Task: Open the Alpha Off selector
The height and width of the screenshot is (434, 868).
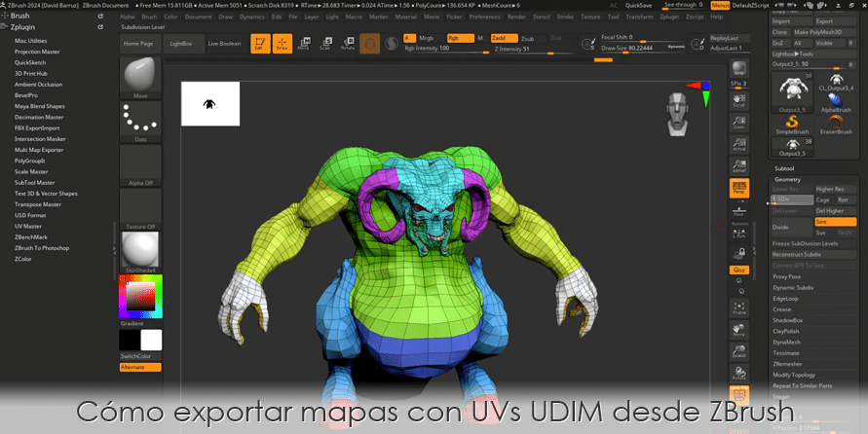Action: [140, 164]
